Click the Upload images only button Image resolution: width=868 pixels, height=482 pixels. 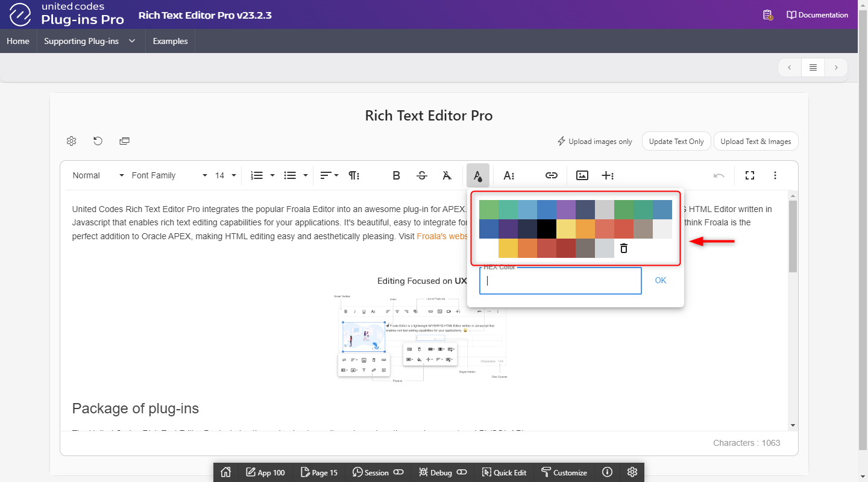pyautogui.click(x=594, y=142)
